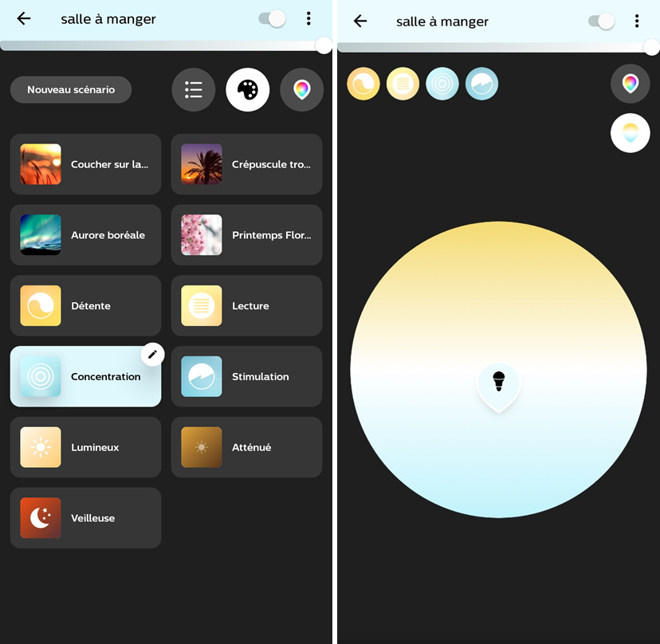This screenshot has width=660, height=644.
Task: Click yin-yang icon of Détente card
Action: 41,305
